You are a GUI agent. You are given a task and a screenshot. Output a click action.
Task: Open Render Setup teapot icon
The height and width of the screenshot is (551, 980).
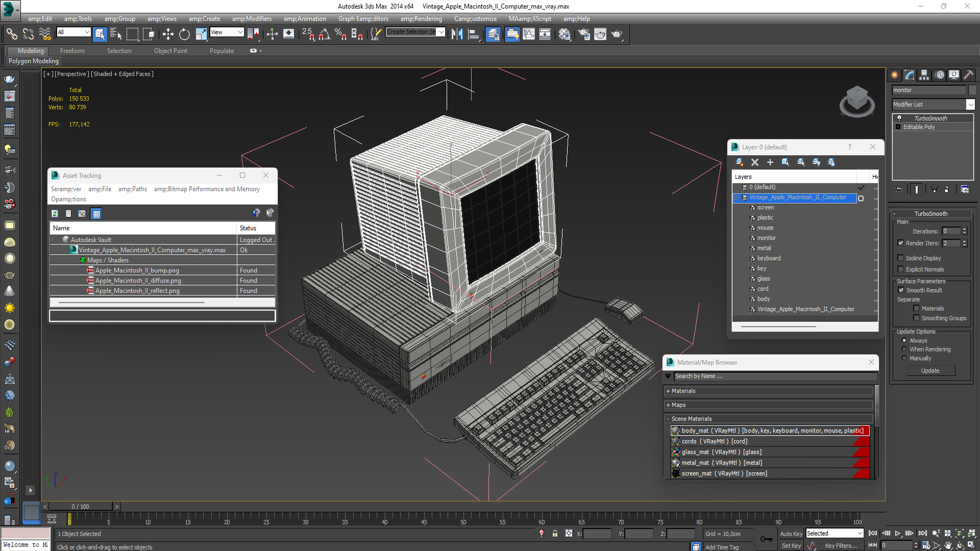coord(584,34)
